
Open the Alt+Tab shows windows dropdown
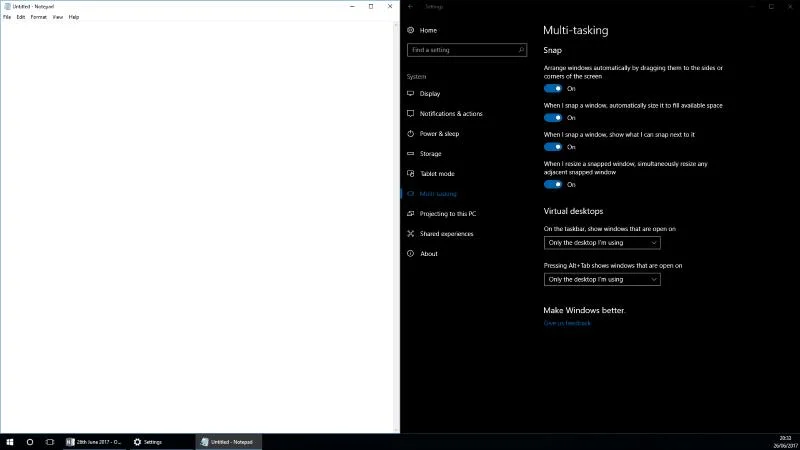click(x=602, y=280)
